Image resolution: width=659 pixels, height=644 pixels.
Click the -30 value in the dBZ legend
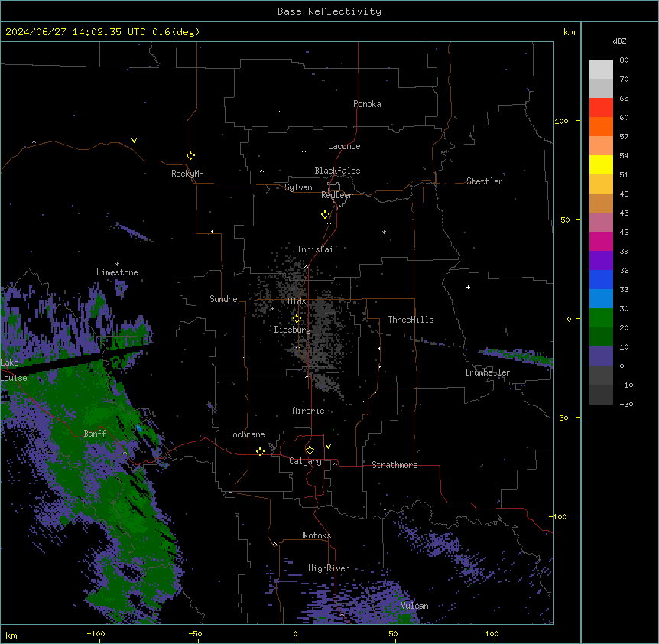click(626, 404)
